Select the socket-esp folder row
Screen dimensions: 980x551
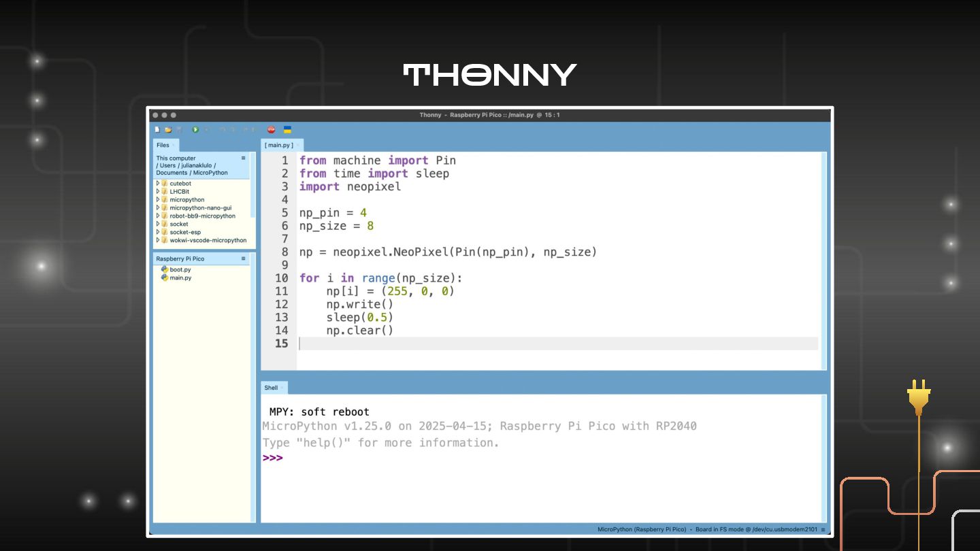pos(202,232)
